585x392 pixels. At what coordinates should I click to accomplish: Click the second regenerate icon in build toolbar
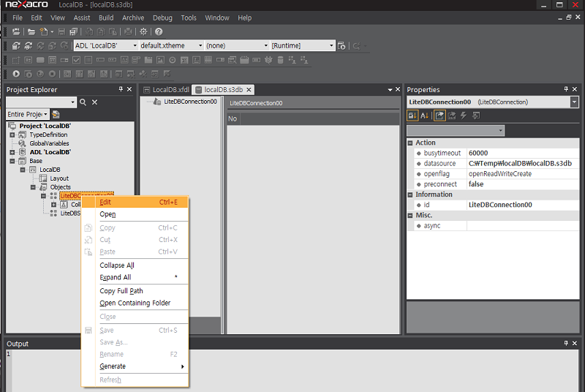(x=29, y=45)
